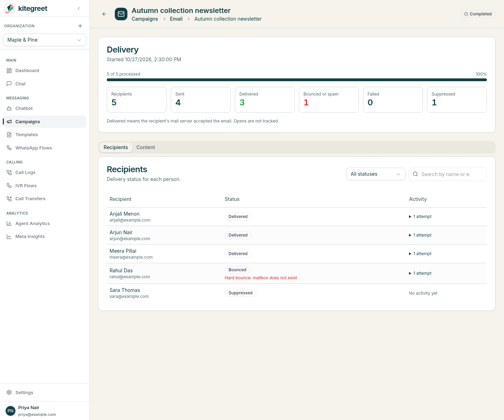
Task: Open Chat from the sidebar
Action: coord(44,84)
